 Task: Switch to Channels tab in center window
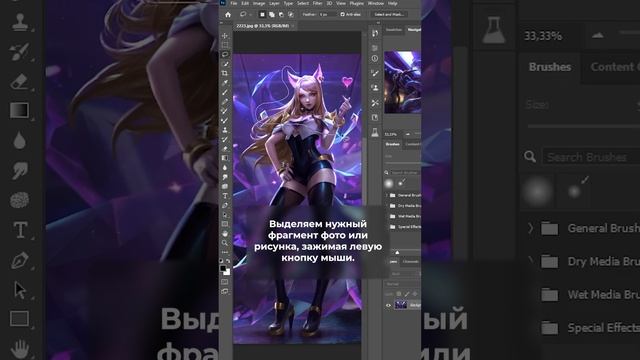click(411, 262)
